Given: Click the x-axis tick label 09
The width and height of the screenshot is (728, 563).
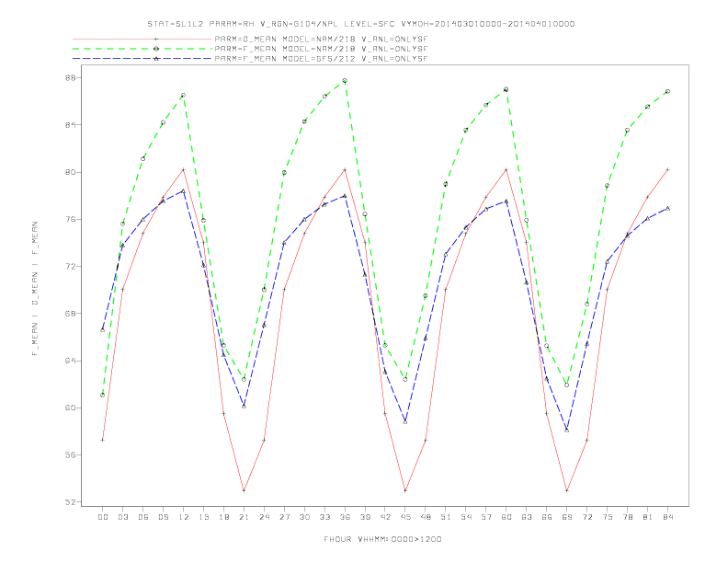Looking at the screenshot, I should [x=163, y=517].
